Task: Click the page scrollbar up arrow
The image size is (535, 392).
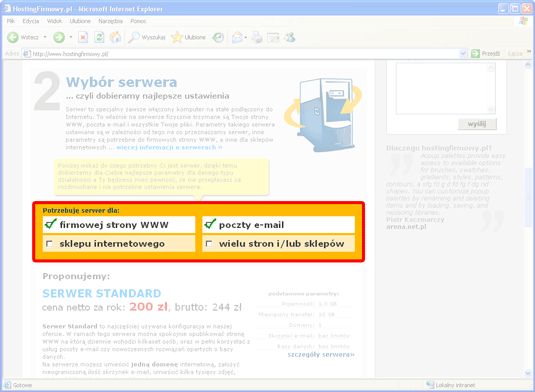Action: [x=528, y=64]
